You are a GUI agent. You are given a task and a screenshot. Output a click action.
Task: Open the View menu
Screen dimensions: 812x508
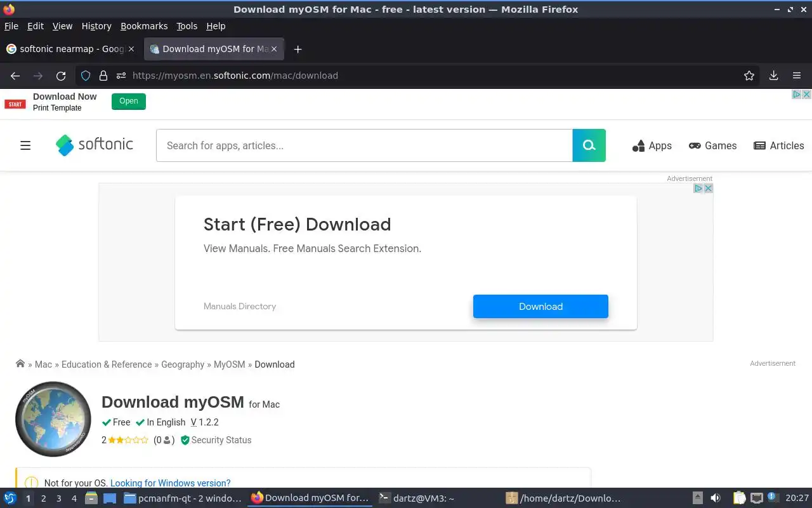(62, 26)
